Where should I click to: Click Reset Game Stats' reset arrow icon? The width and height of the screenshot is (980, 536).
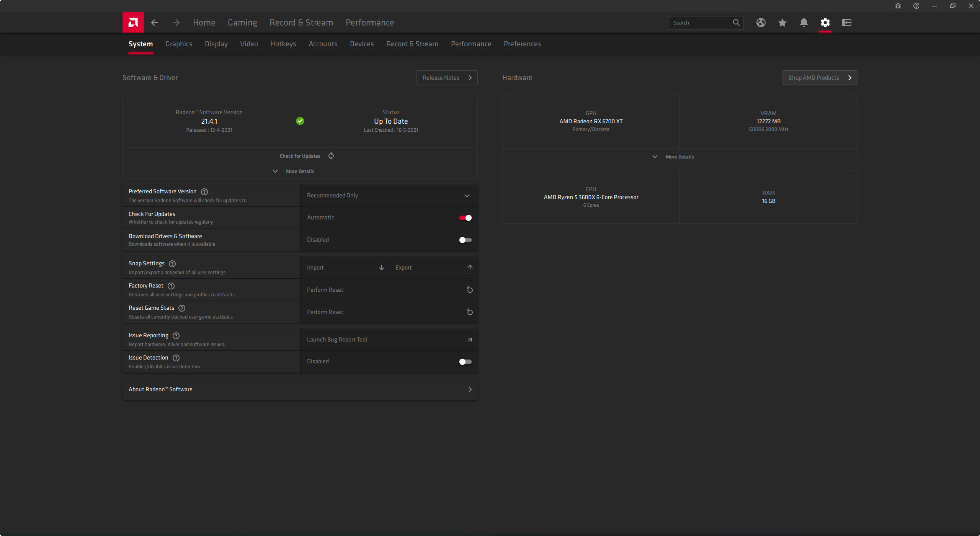point(470,312)
